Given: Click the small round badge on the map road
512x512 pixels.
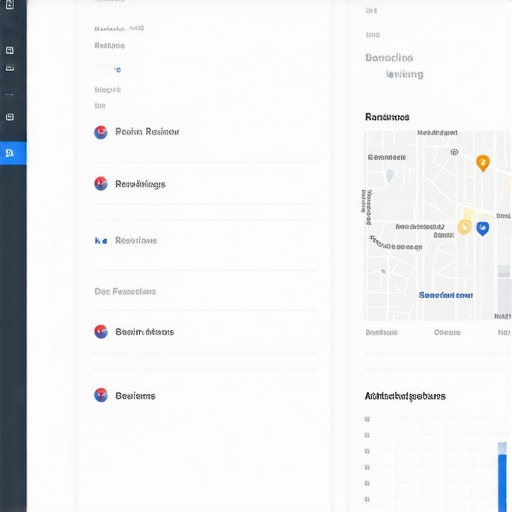Looking at the screenshot, I should click(x=454, y=152).
